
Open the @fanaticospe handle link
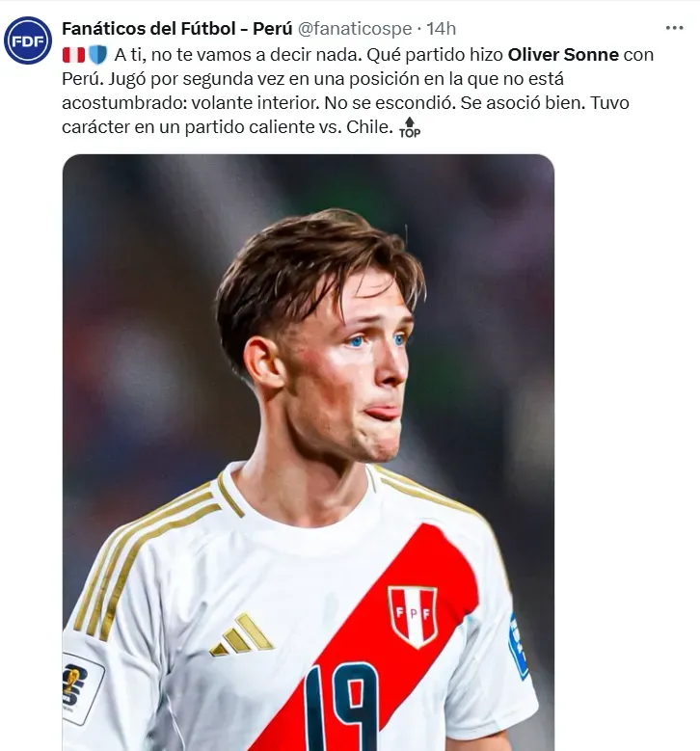(355, 29)
